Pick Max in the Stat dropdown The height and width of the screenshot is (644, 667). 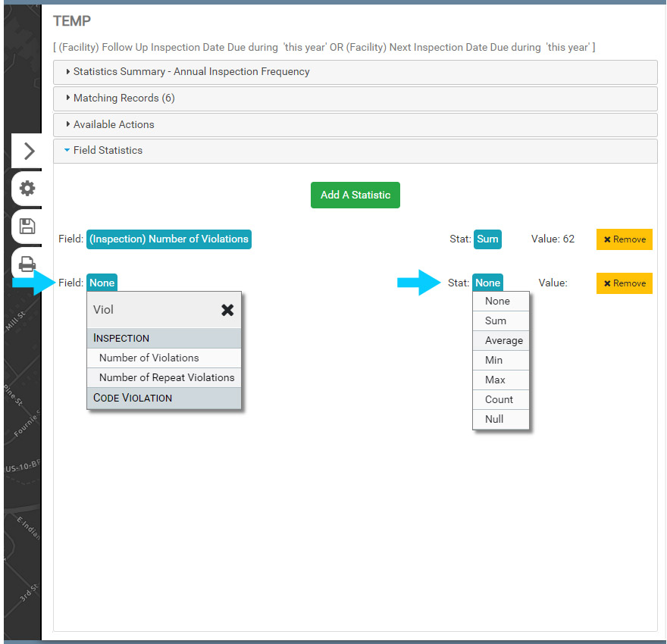pos(495,380)
